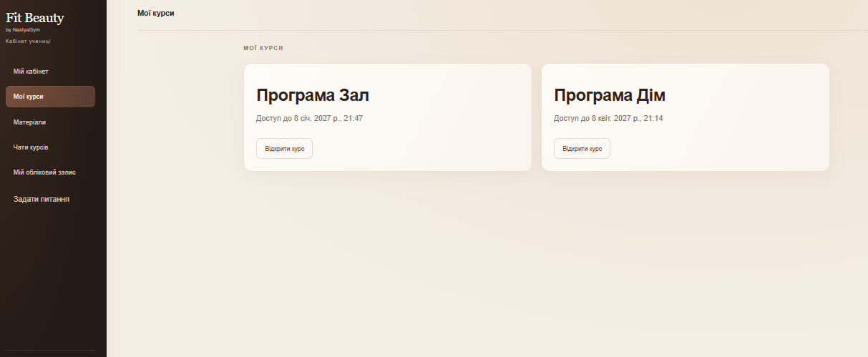Open course button for Програма Зал
The image size is (868, 357).
tap(284, 149)
